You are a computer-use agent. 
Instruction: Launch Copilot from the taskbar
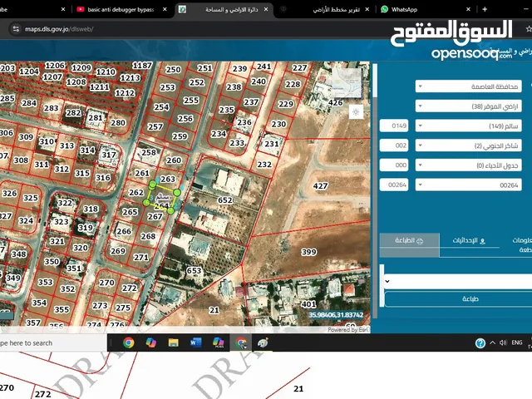(x=150, y=342)
